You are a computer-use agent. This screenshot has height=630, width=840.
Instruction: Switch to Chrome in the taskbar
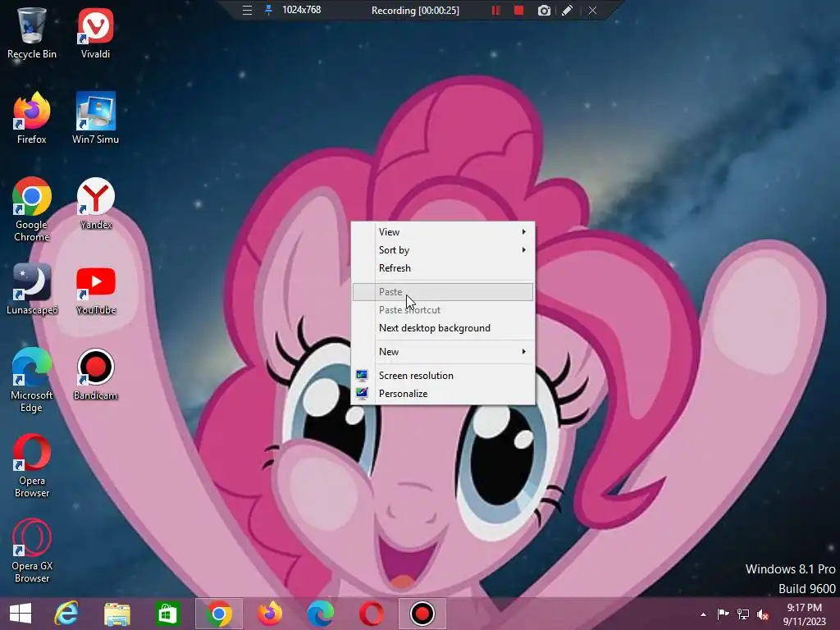pos(218,614)
